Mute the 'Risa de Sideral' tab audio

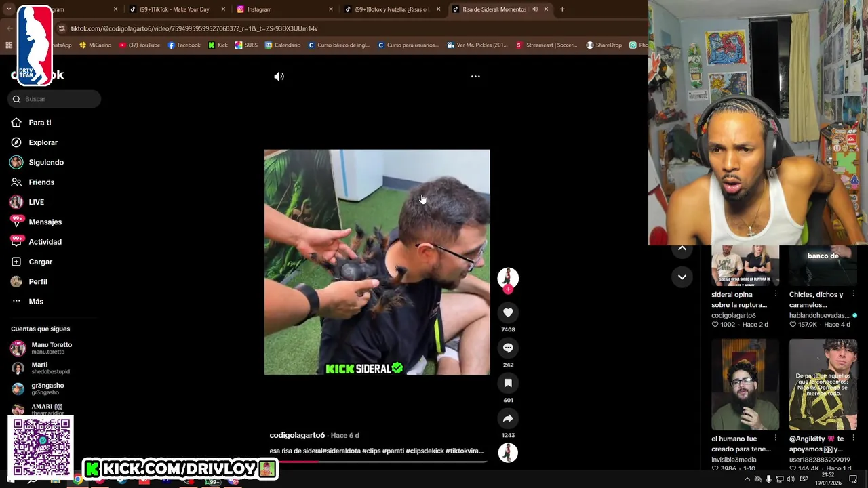pos(535,9)
